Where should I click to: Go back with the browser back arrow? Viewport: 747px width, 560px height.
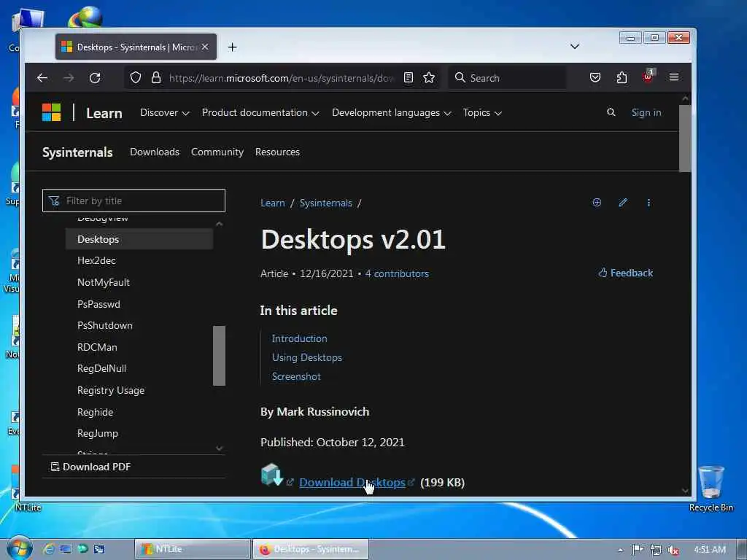click(x=42, y=77)
